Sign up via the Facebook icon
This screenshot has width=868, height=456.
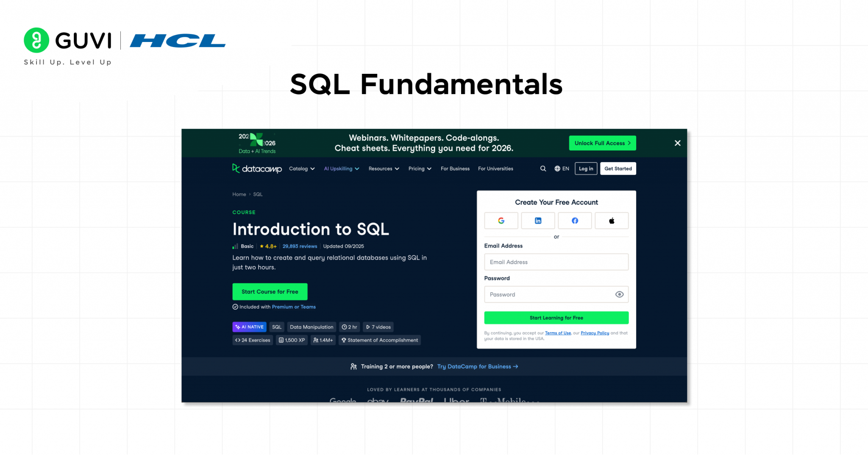575,221
